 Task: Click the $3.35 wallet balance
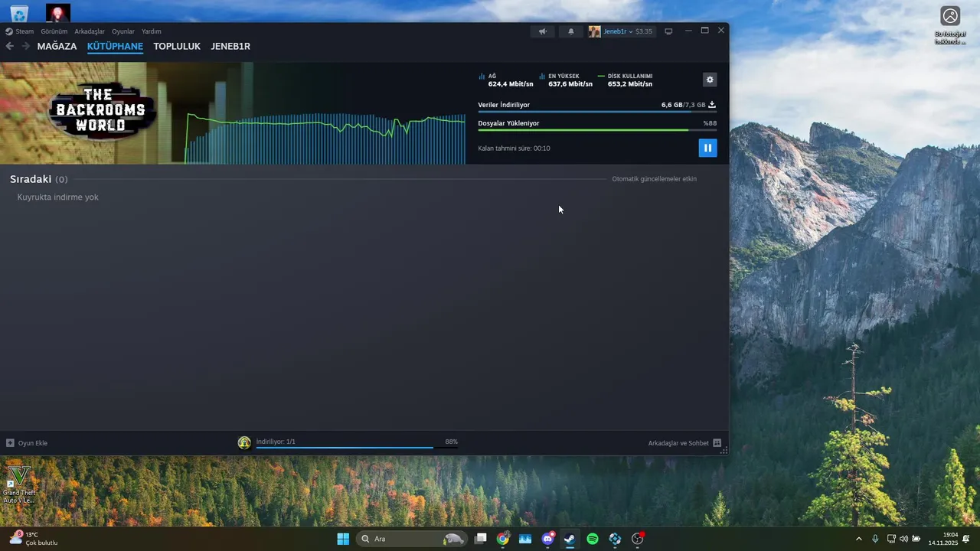(644, 31)
